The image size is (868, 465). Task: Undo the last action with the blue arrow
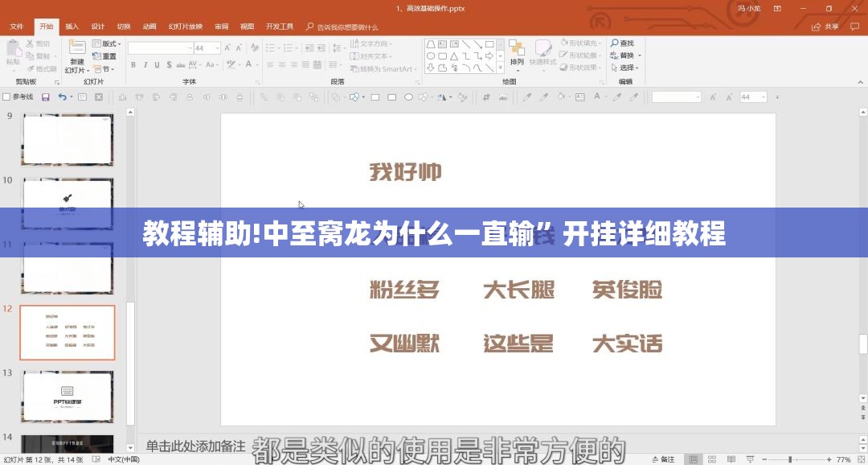coord(62,97)
